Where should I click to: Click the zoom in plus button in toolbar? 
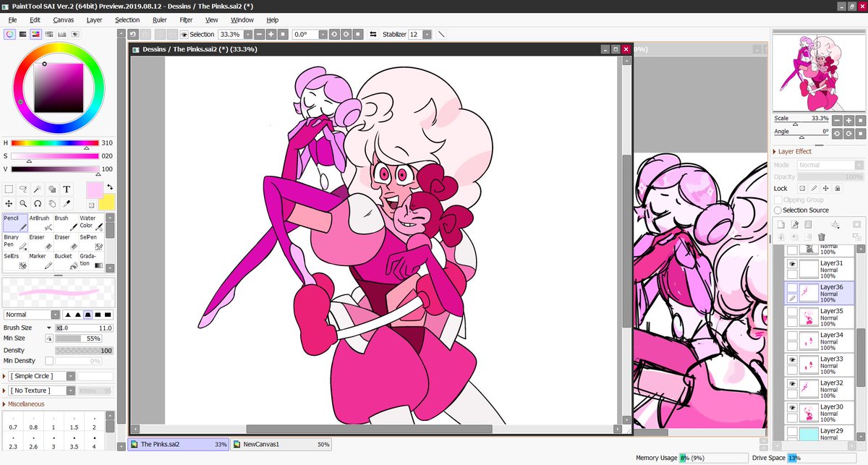(x=271, y=34)
